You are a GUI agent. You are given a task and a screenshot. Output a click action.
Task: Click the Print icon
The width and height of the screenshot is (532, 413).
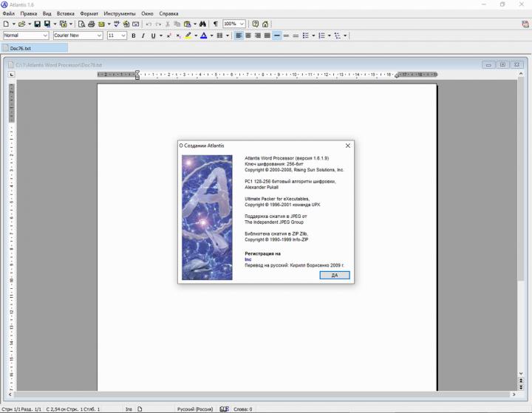[92, 24]
